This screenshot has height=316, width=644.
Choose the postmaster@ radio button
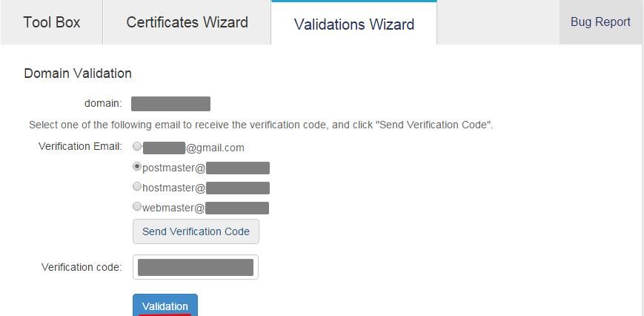coord(137,167)
